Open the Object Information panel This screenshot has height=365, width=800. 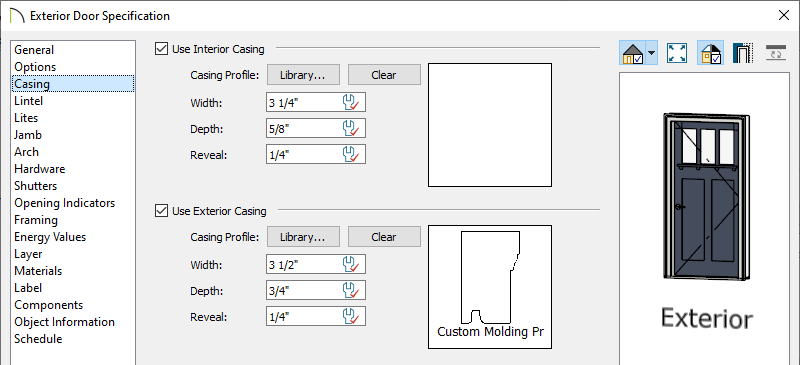tap(64, 322)
